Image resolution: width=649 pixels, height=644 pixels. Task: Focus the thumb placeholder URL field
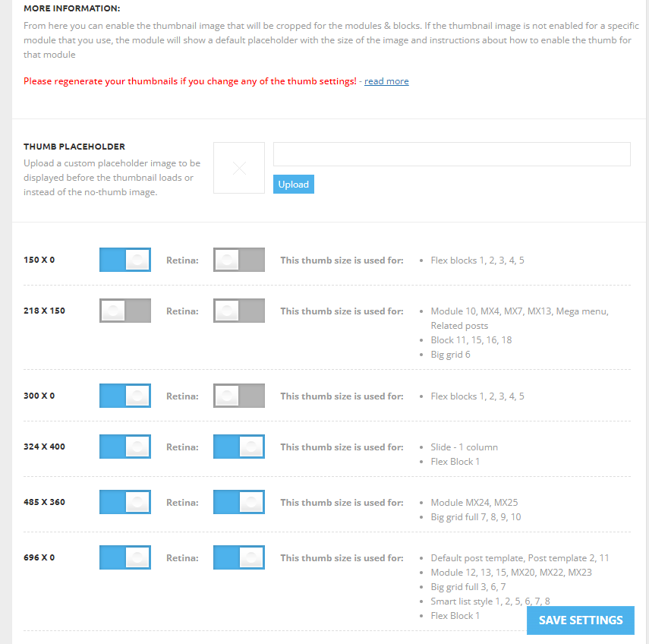[452, 154]
